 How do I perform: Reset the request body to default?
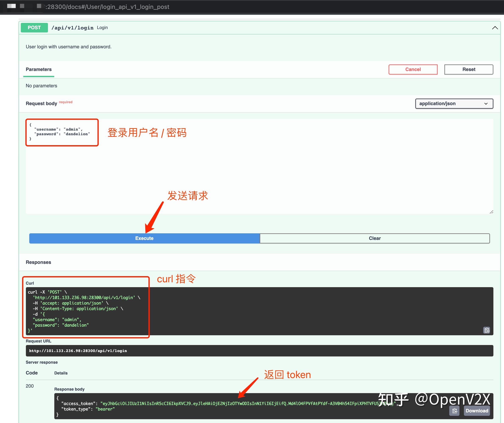point(469,69)
